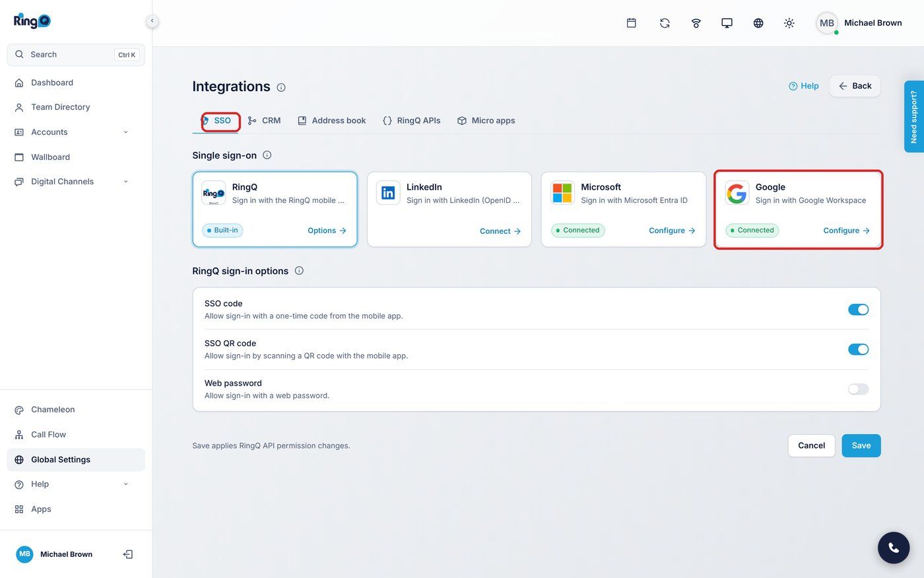Open Call Flow in the sidebar

click(x=76, y=435)
